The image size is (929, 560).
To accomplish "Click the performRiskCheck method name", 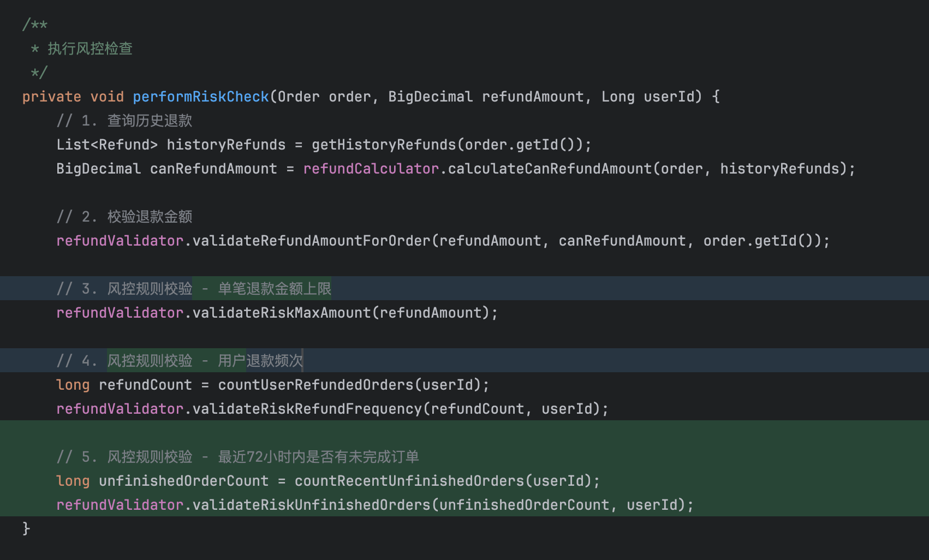I will [x=200, y=97].
